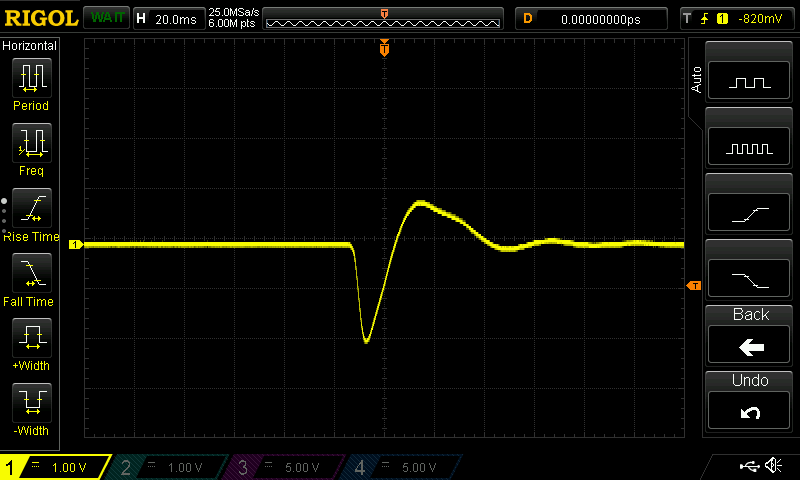
Task: Click the rising edge trigger icon in the trigger readout
Action: point(705,19)
